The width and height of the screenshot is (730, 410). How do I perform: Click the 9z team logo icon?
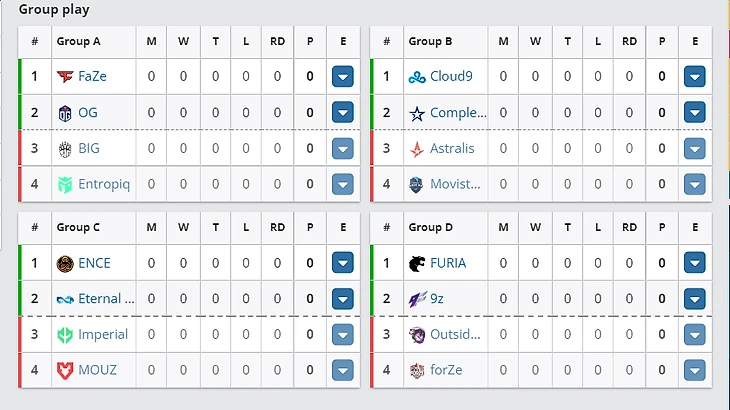pyautogui.click(x=417, y=299)
